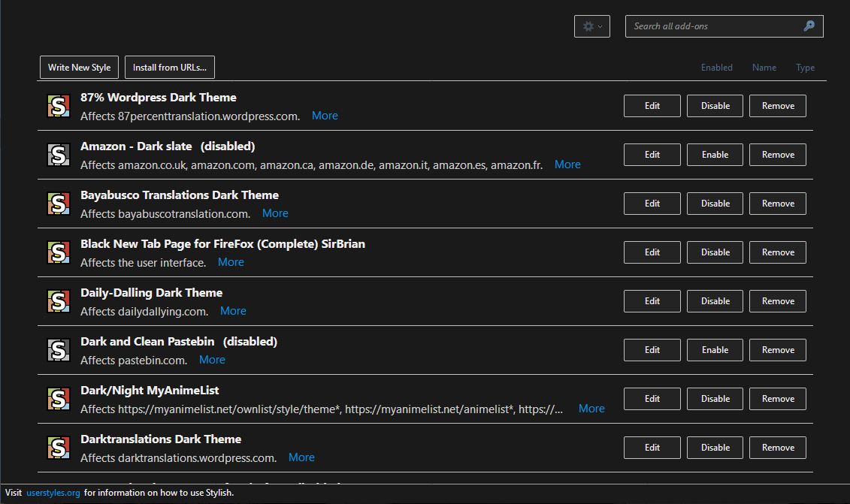Disable the 87% Wordpress Dark Theme
This screenshot has width=850, height=504.
coord(715,106)
